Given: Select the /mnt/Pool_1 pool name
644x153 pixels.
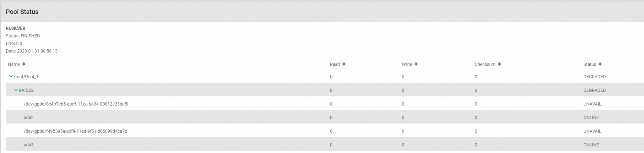Looking at the screenshot, I should 26,77.
